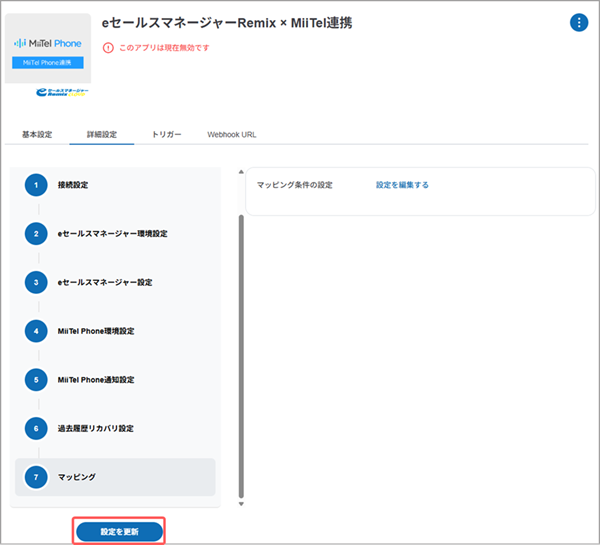Click the マッピング条件の設定 label
600x545 pixels.
click(295, 185)
